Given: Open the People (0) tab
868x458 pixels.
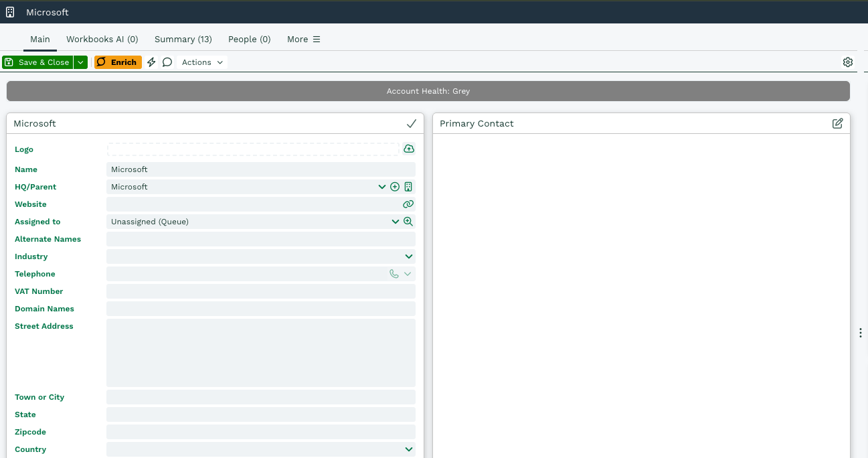Looking at the screenshot, I should click(250, 40).
